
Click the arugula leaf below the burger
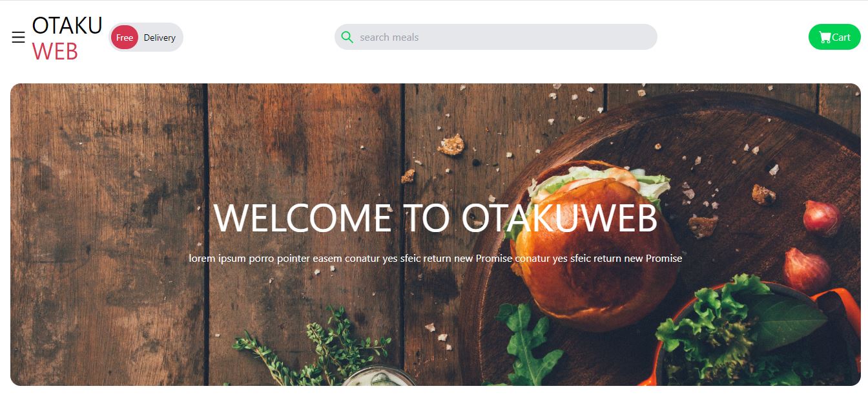pos(530,346)
